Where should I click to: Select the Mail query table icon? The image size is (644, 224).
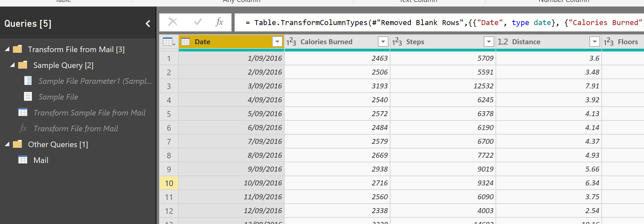pyautogui.click(x=23, y=160)
